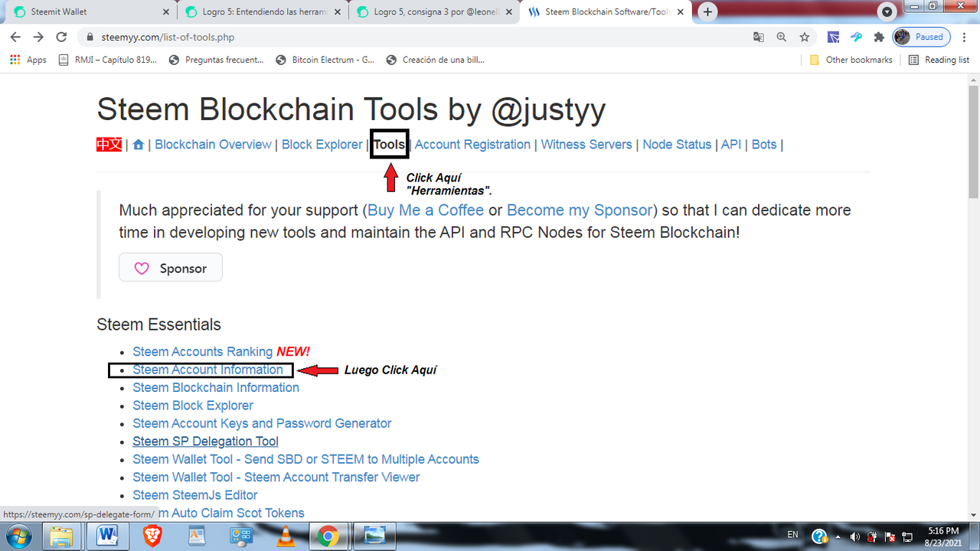Open the Block Explorer navigation link
This screenshot has width=980, height=551.
point(322,145)
